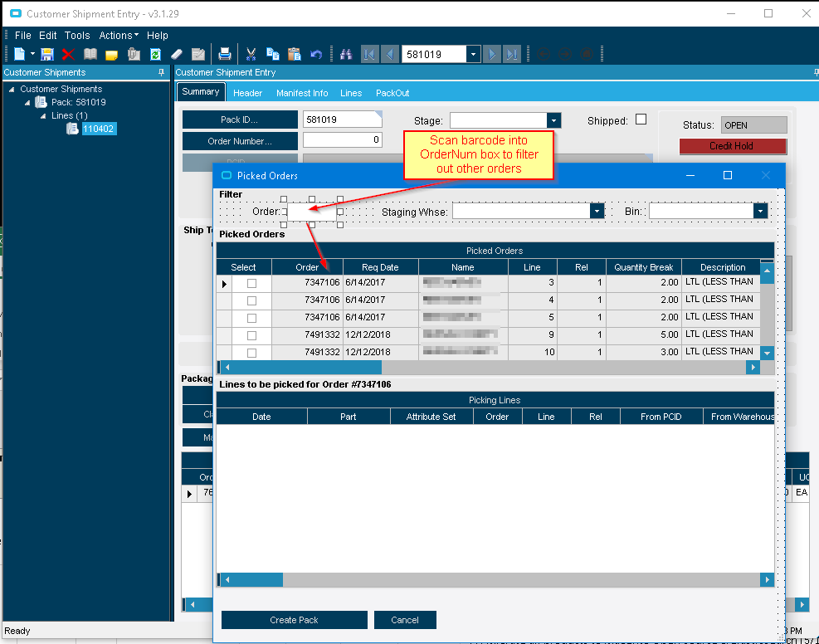Go to previous record navigation icon
819x644 pixels.
click(390, 54)
